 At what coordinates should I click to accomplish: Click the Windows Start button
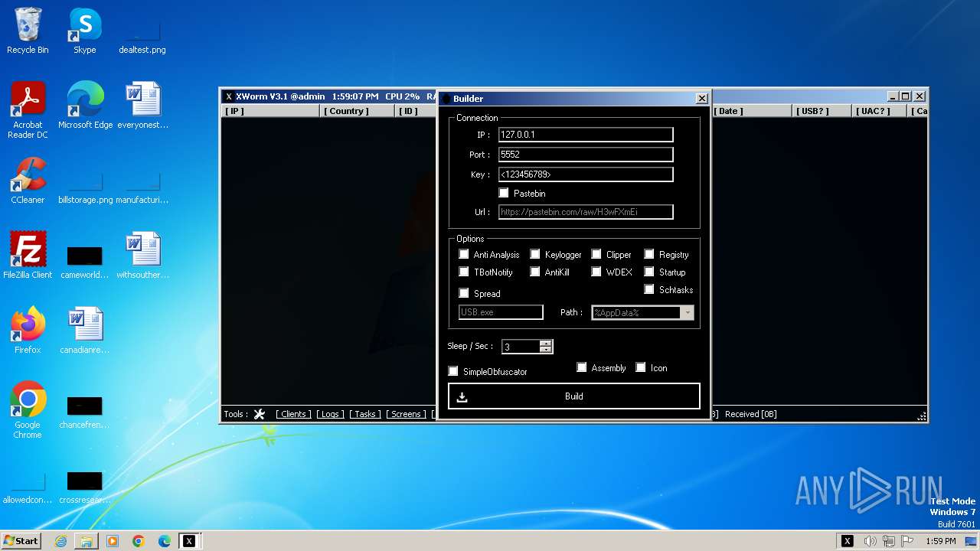[21, 541]
